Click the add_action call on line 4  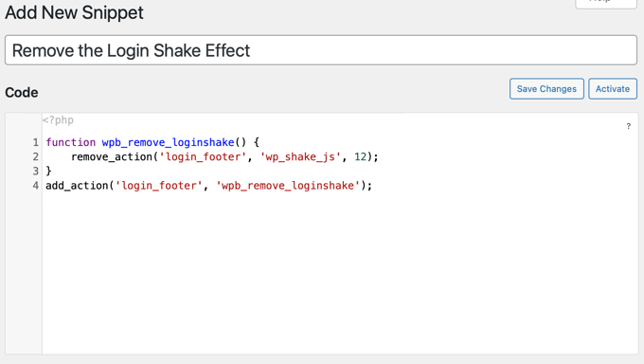pos(77,186)
